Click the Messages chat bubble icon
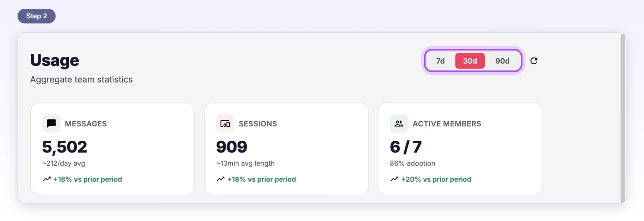The height and width of the screenshot is (221, 644). 51,124
